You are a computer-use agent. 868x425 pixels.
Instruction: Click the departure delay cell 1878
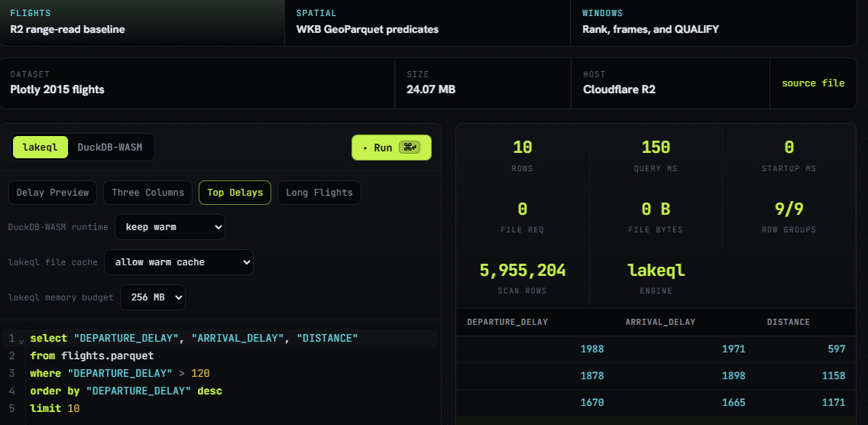click(592, 375)
